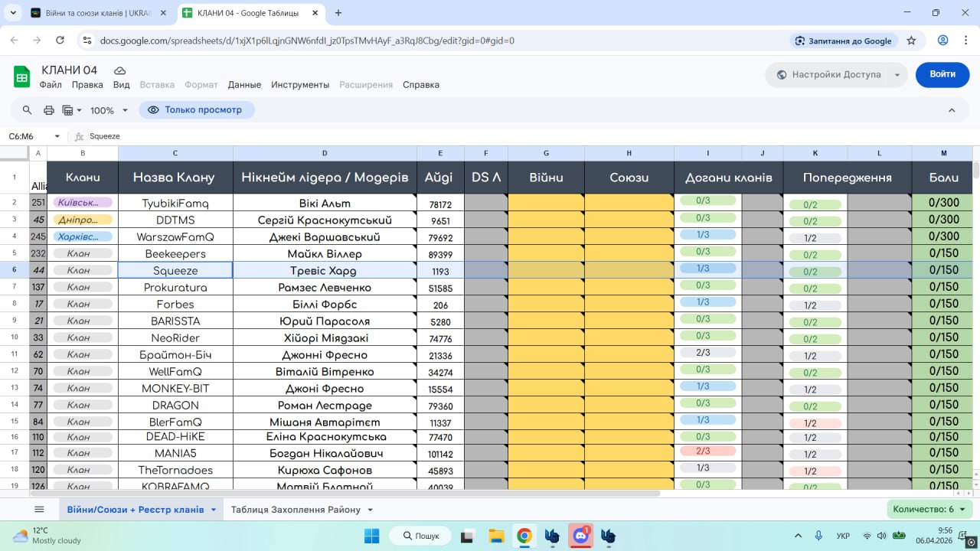Show hidden tray icons
The height and width of the screenshot is (551, 980).
pyautogui.click(x=798, y=536)
